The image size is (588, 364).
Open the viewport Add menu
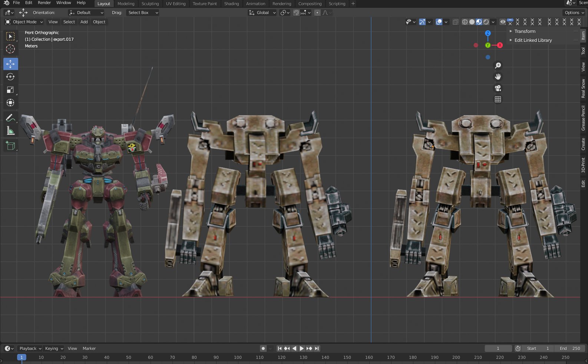84,22
